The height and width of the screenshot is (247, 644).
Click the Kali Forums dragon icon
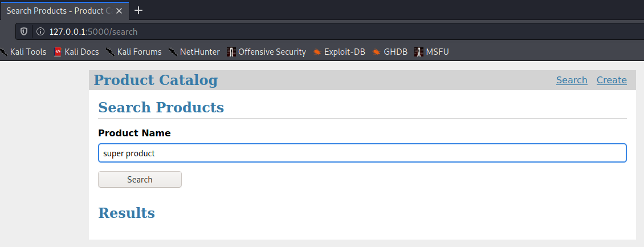pos(109,52)
